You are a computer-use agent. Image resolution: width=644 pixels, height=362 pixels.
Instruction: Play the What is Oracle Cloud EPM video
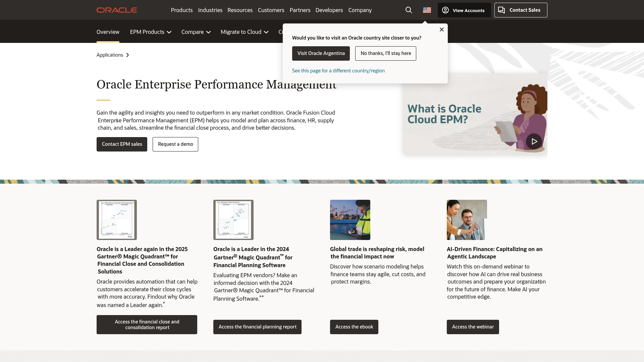[x=534, y=141]
